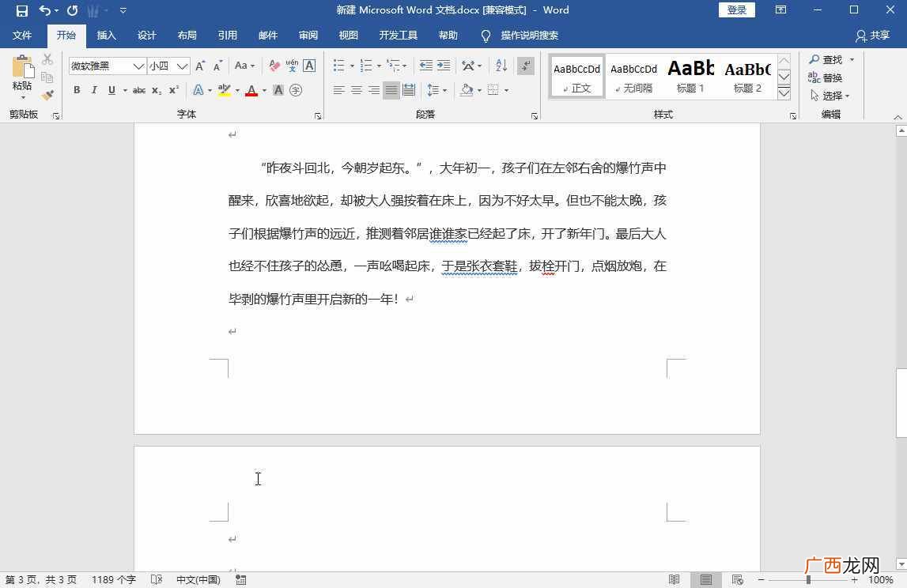Open the spelling check icon in status bar

pyautogui.click(x=157, y=579)
